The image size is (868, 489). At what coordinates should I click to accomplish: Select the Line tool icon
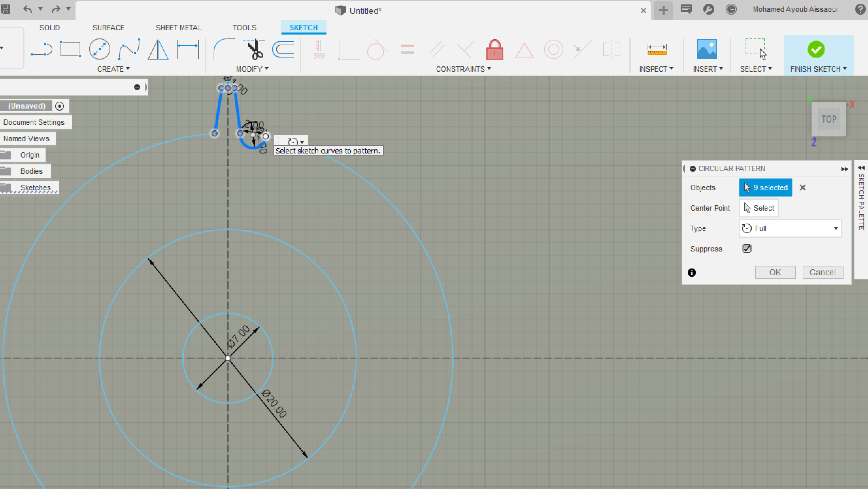click(x=41, y=50)
